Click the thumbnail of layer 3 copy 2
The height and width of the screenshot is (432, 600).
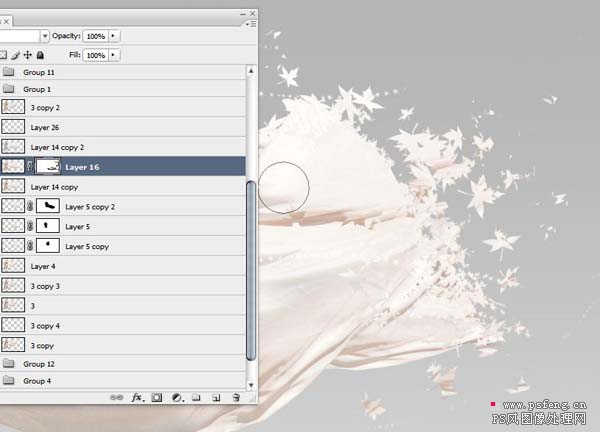(x=13, y=107)
